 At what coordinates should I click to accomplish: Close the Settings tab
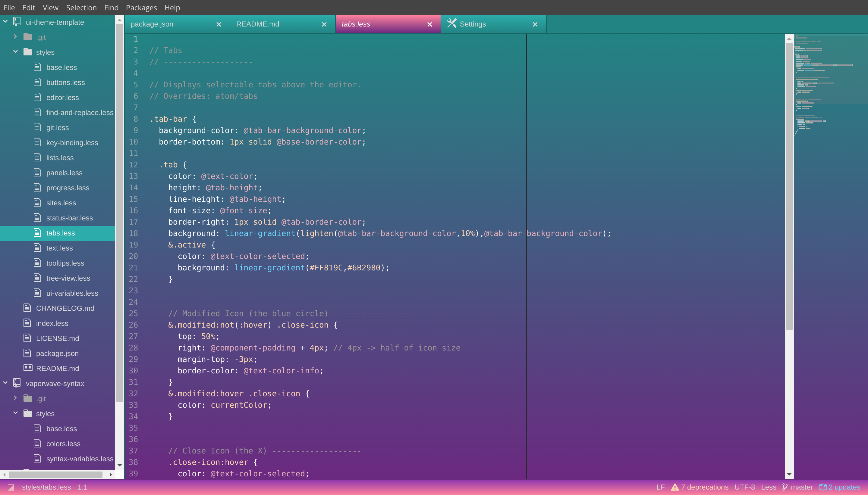(x=535, y=24)
